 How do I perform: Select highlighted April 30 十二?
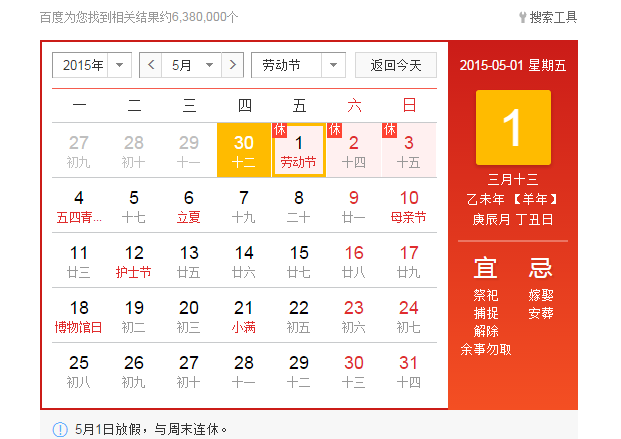pos(244,150)
